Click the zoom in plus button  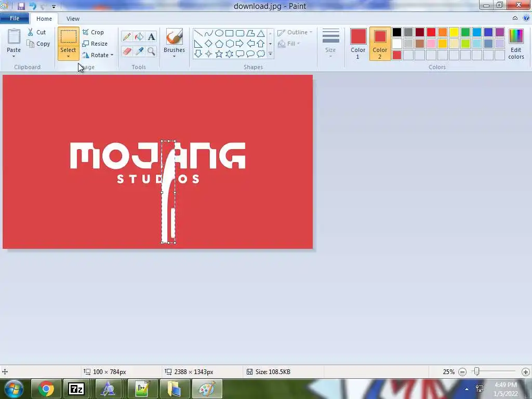tap(526, 372)
